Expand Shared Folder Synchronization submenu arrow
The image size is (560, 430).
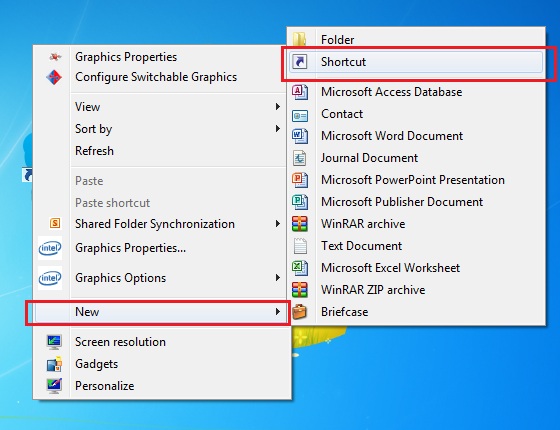point(278,224)
